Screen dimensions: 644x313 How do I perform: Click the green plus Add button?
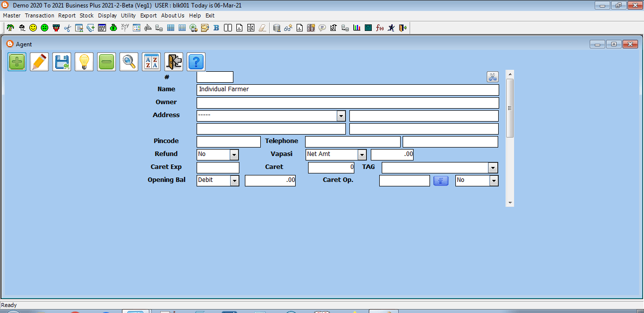17,62
